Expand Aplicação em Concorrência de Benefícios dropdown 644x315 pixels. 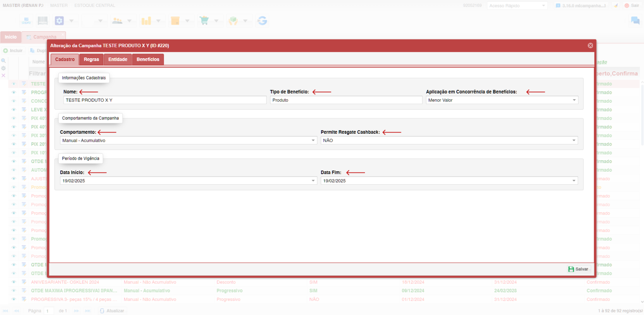pyautogui.click(x=574, y=100)
